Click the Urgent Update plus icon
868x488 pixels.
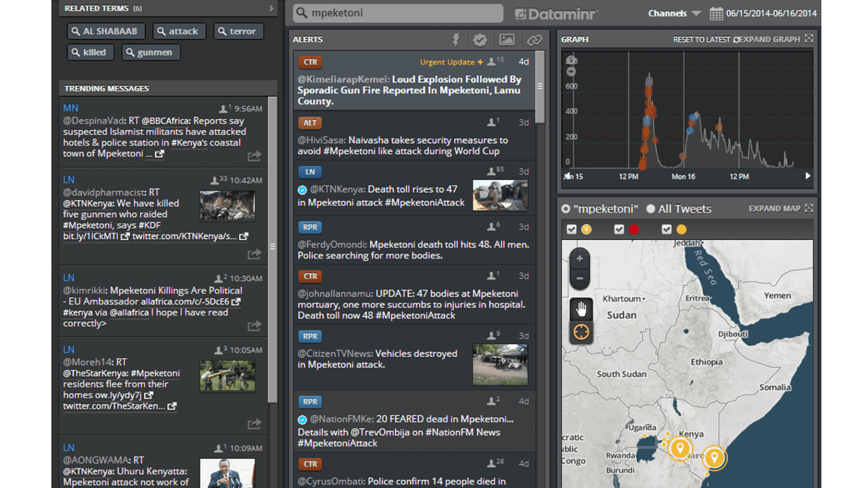480,62
